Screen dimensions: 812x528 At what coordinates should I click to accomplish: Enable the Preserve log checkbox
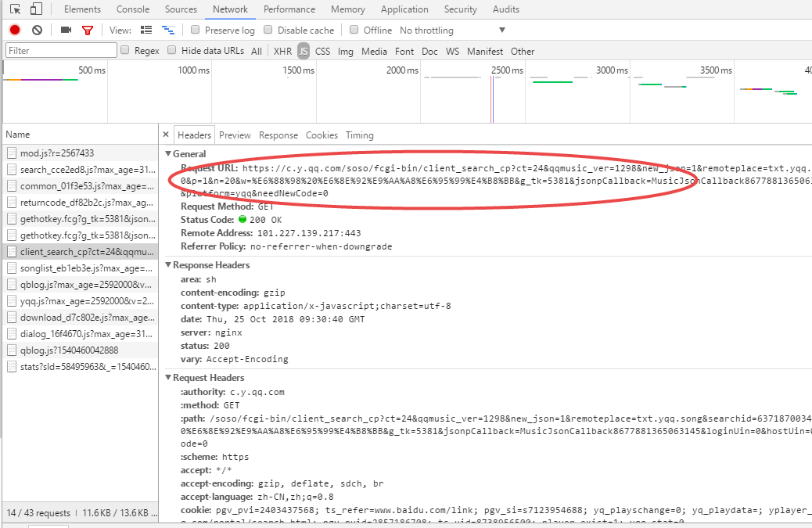[195, 30]
